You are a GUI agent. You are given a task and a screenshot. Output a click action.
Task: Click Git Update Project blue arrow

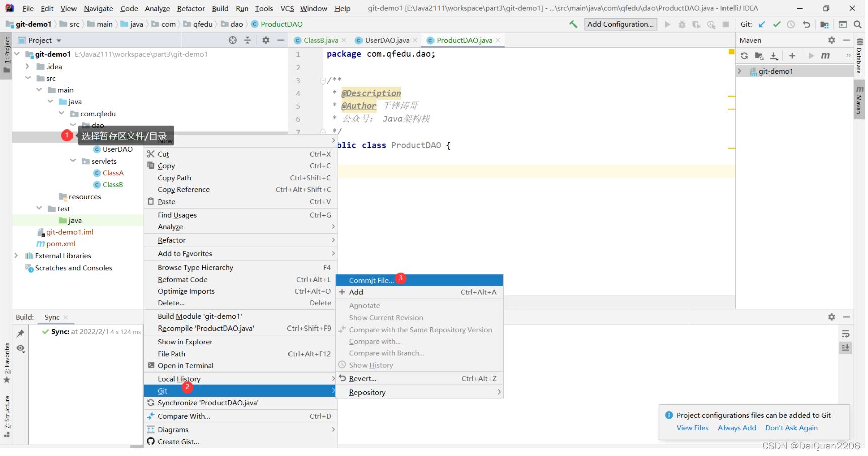tap(762, 24)
